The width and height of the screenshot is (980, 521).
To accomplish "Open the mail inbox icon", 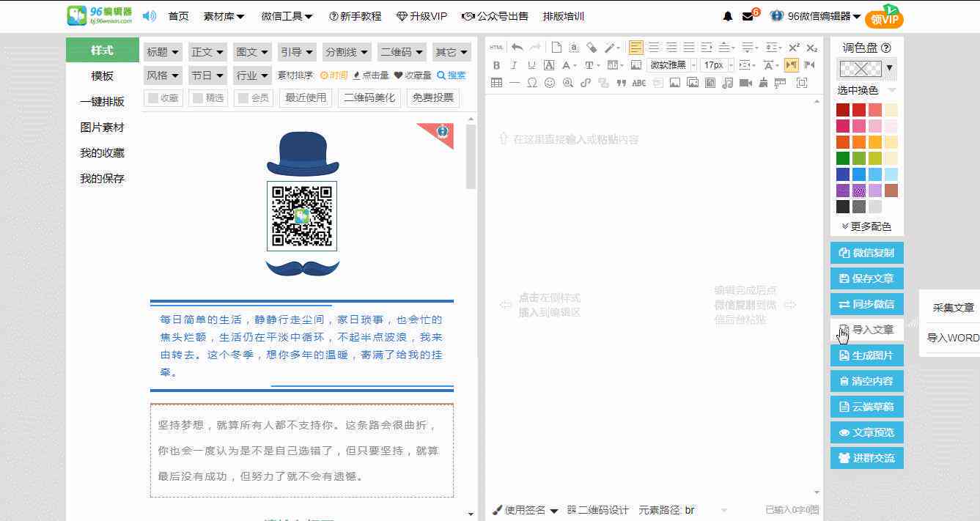I will tap(748, 16).
